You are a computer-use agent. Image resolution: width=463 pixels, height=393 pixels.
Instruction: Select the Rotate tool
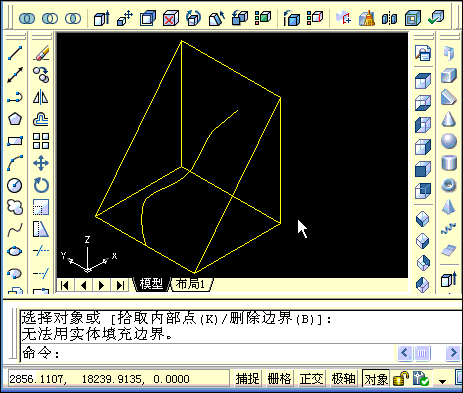click(x=41, y=185)
